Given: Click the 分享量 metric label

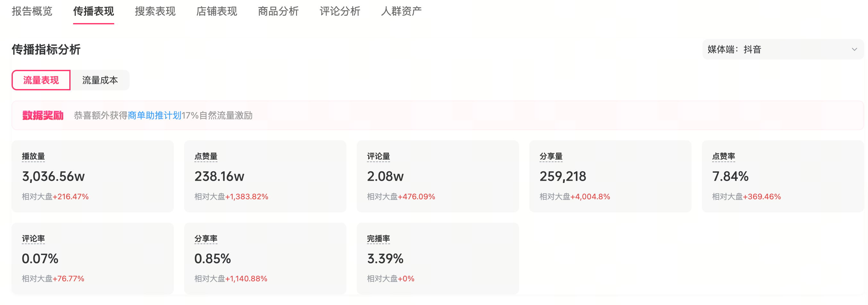Looking at the screenshot, I should click(551, 156).
